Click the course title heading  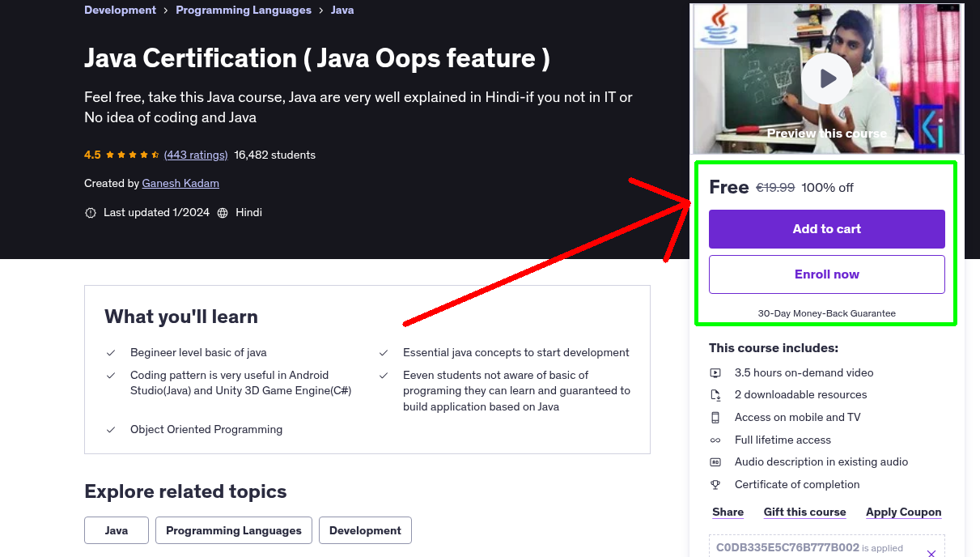point(317,58)
